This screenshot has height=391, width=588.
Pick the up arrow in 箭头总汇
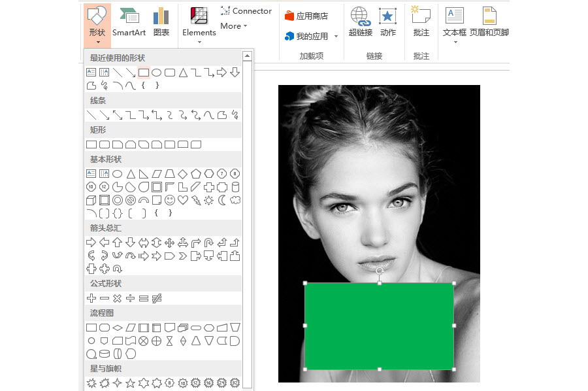pyautogui.click(x=118, y=243)
